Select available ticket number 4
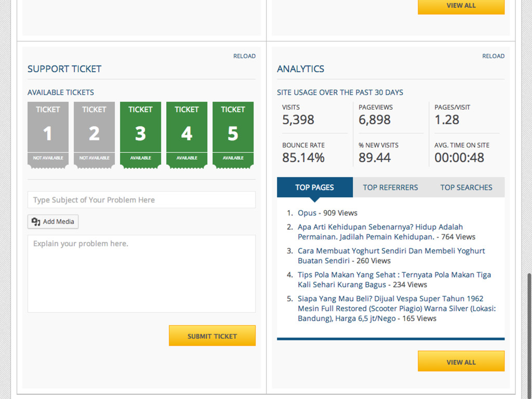This screenshot has width=532, height=399. coord(187,134)
